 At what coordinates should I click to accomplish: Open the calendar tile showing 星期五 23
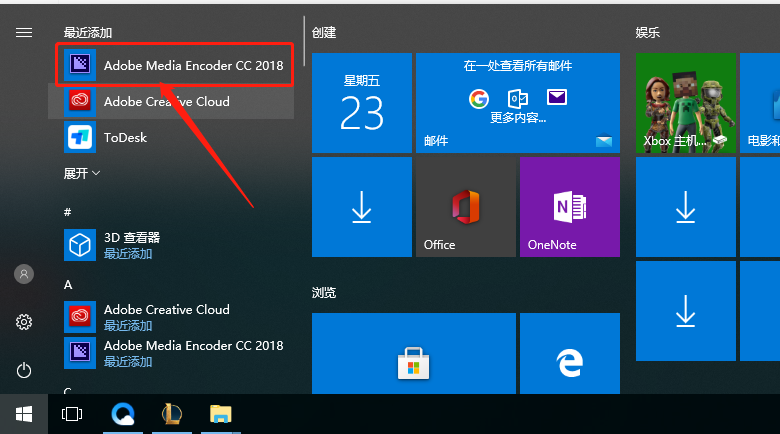362,103
